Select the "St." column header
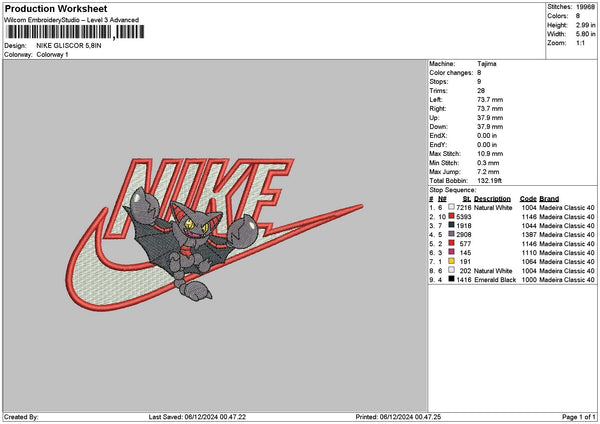 tap(467, 199)
